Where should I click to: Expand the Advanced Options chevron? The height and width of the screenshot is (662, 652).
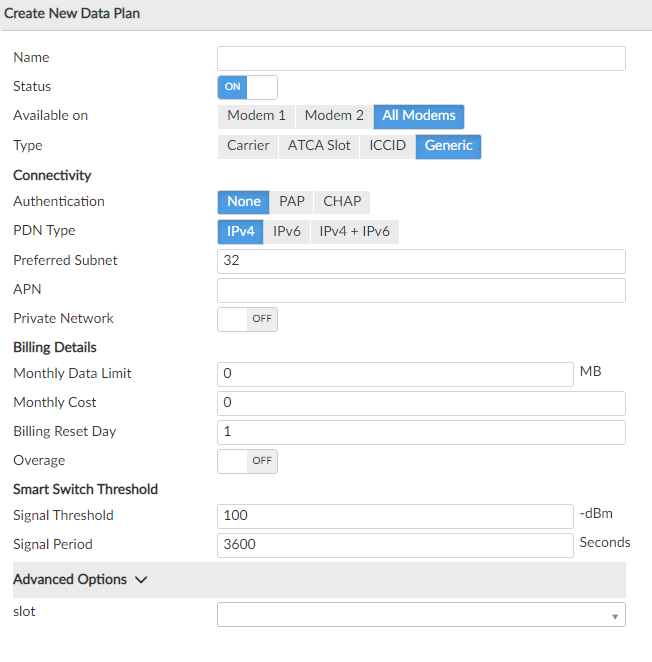coord(141,580)
